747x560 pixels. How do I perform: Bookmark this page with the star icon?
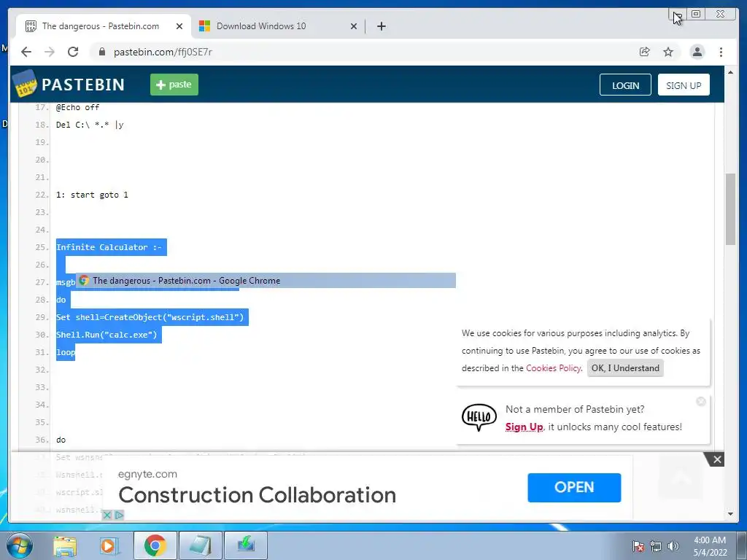(x=668, y=52)
